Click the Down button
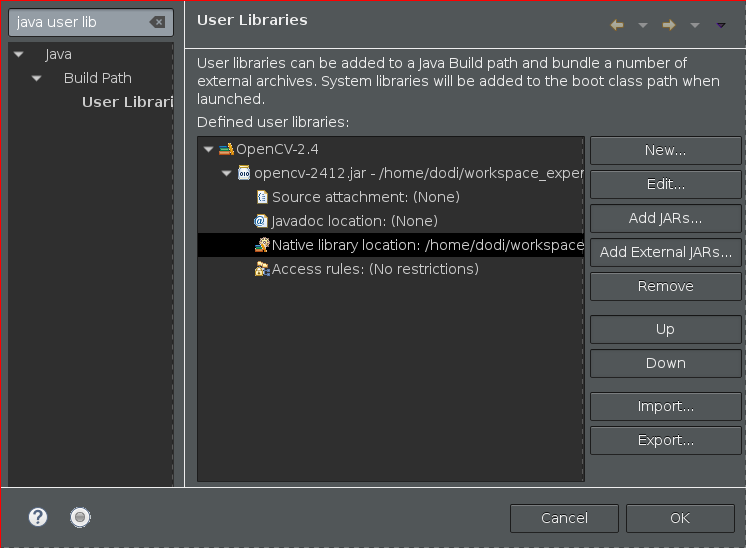Screen dimensions: 746x548 (x=666, y=363)
